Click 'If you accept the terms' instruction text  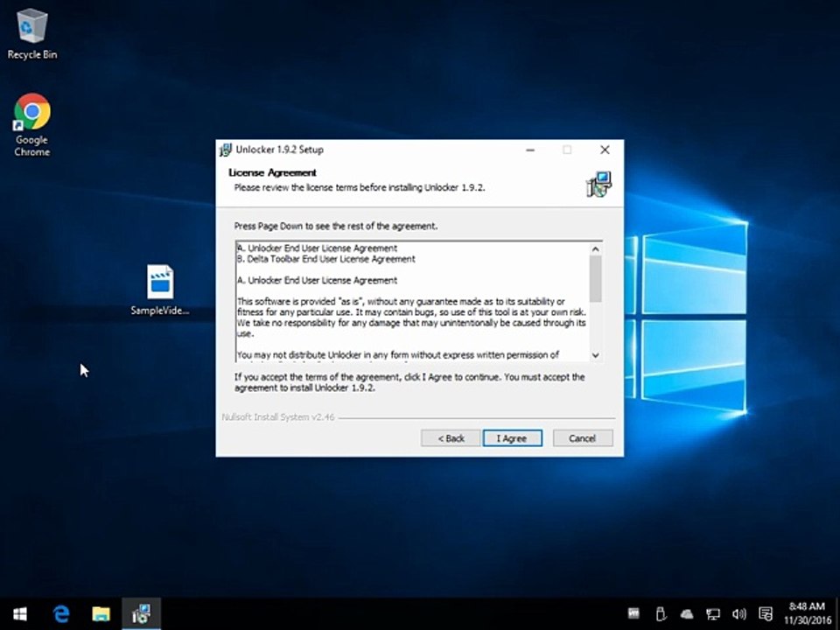(409, 382)
